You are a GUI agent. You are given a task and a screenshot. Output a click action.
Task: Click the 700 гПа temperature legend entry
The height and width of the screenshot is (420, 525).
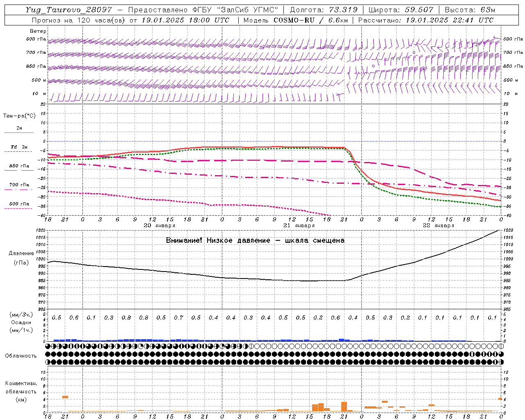[x=19, y=185]
